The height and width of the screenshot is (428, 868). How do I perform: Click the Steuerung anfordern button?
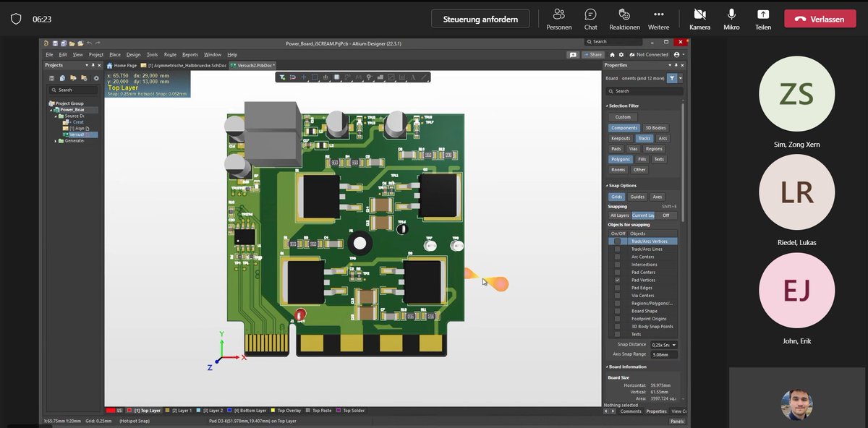(480, 18)
